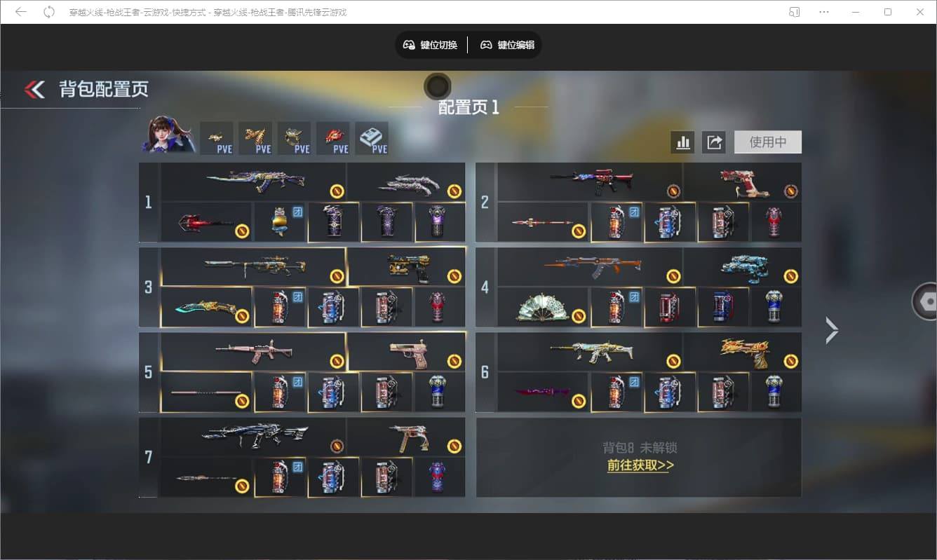Select backpack 3 teal-bladed knife
937x560 pixels.
pos(206,308)
